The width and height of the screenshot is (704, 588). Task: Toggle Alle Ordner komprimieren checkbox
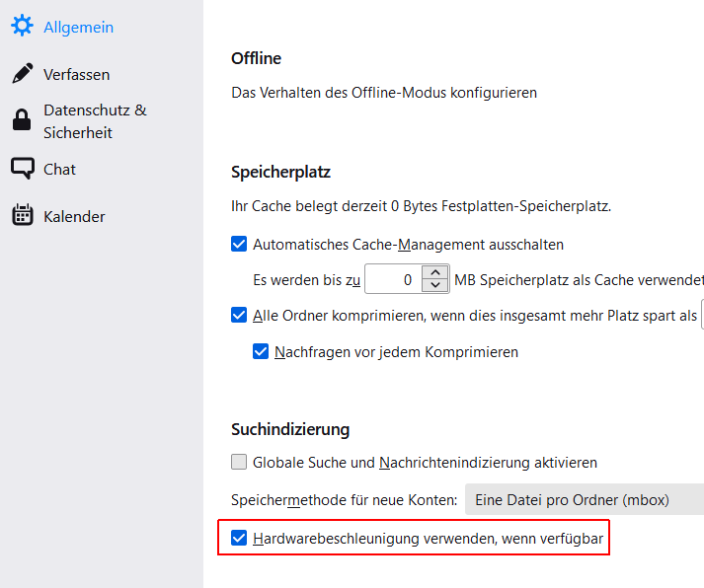[x=239, y=316]
